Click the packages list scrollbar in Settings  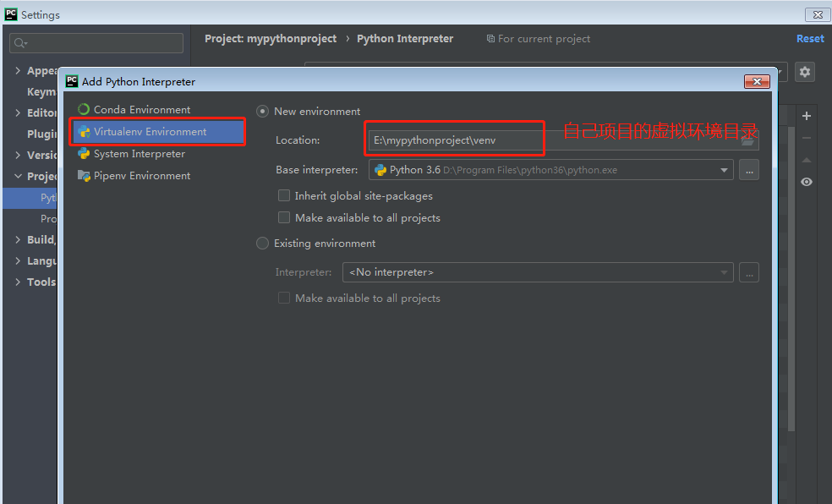click(791, 278)
